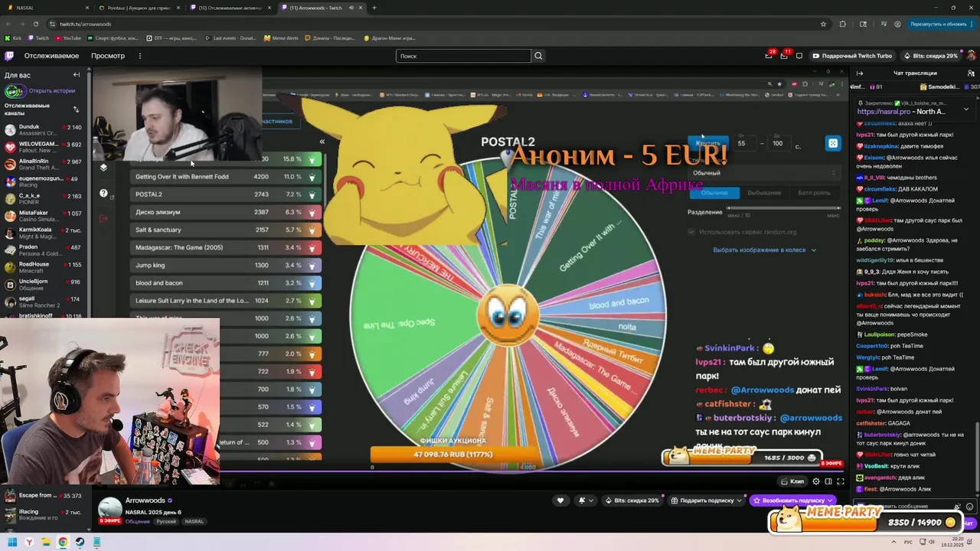Viewport: 980px width, 551px height.
Task: Bookmark the page with the star icon
Action: pos(823,24)
